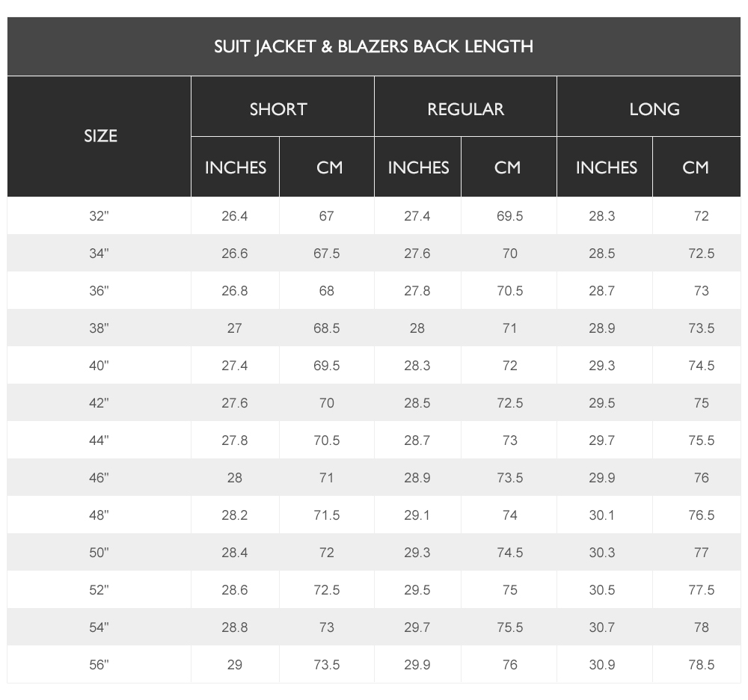Select the CM subheader under REGULAR
This screenshot has height=700, width=748.
click(x=507, y=168)
